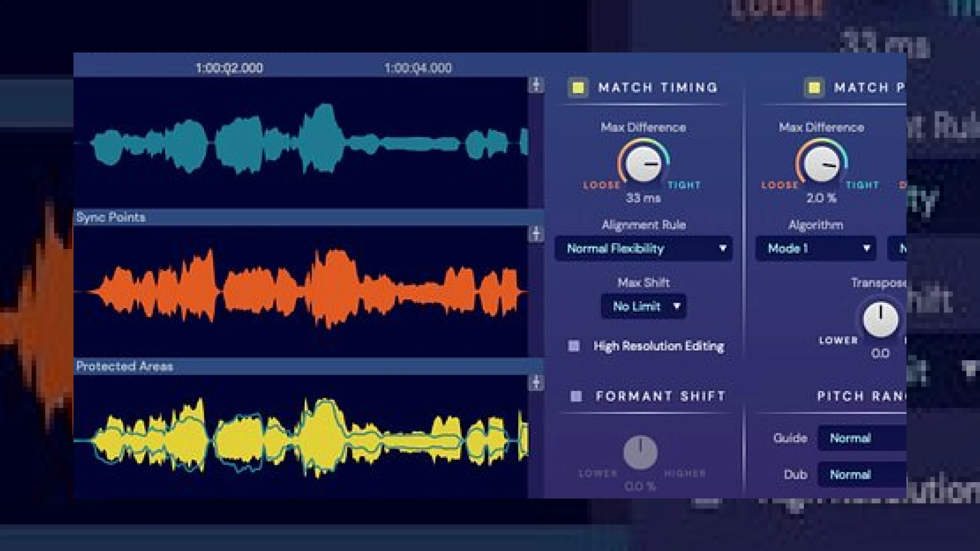This screenshot has width=980, height=551.
Task: Select the Sync Points bar
Action: click(309, 217)
